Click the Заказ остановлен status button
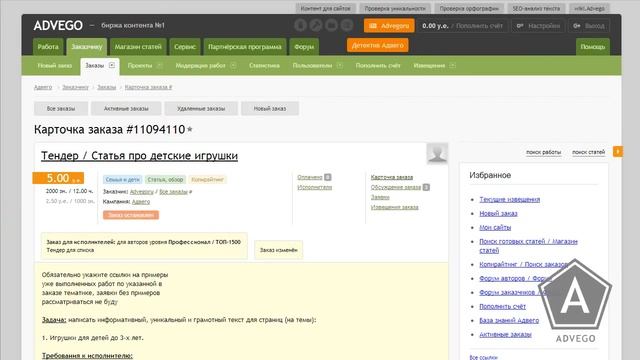Viewport: 640px width, 360px height. 131,215
